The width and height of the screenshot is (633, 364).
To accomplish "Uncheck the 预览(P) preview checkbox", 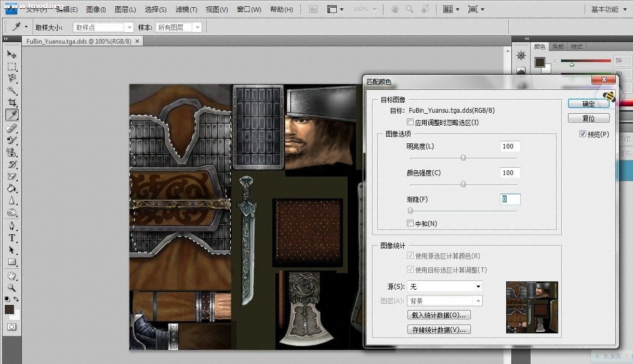I will tap(583, 134).
